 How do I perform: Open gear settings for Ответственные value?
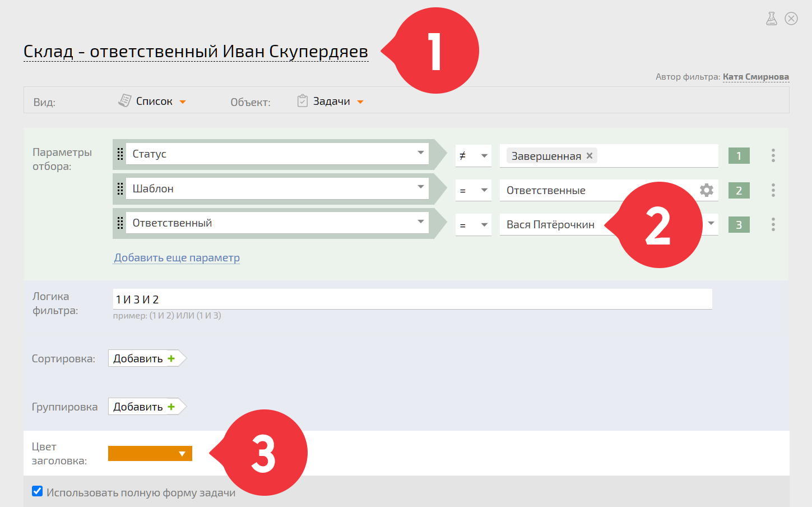click(707, 190)
